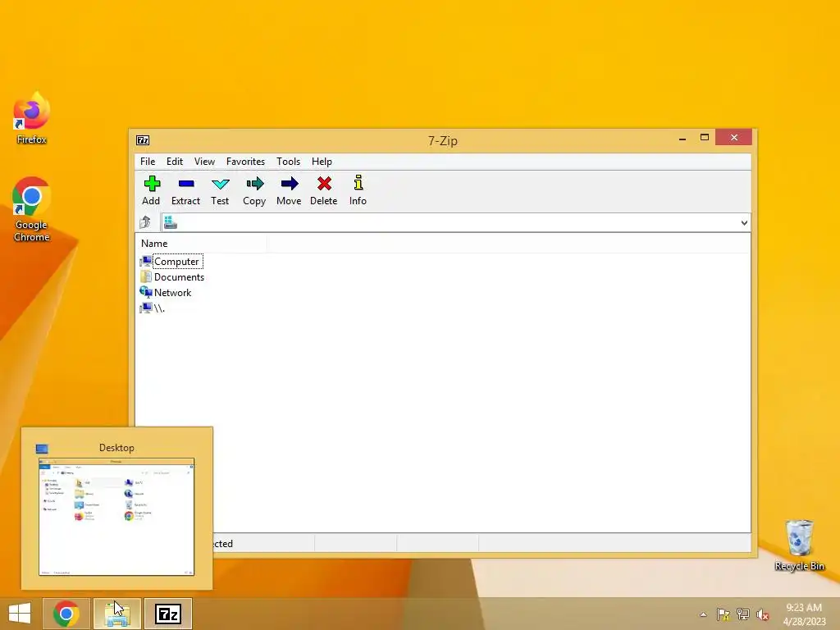840x630 pixels.
Task: Click the Network globe icon
Action: [x=146, y=292]
